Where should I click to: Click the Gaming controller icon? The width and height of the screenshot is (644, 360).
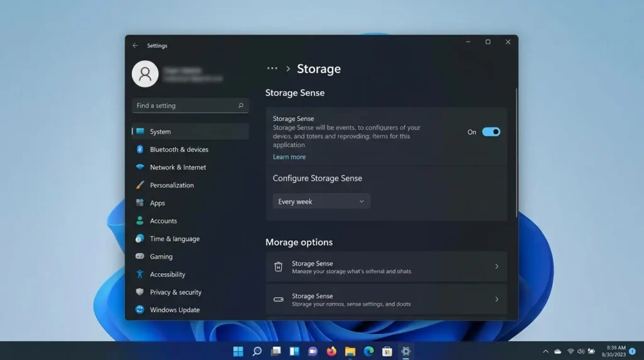140,256
